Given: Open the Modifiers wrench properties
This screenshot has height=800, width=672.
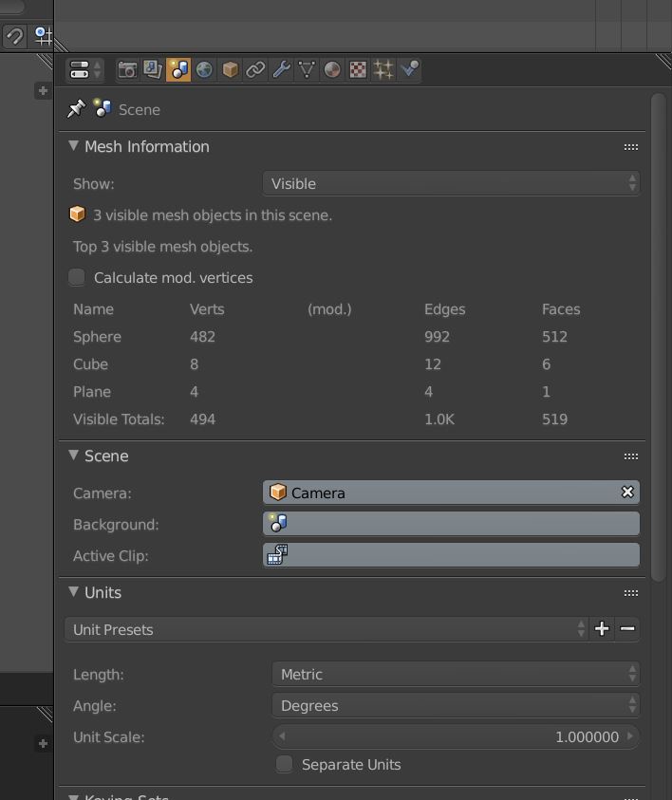Looking at the screenshot, I should click(280, 69).
